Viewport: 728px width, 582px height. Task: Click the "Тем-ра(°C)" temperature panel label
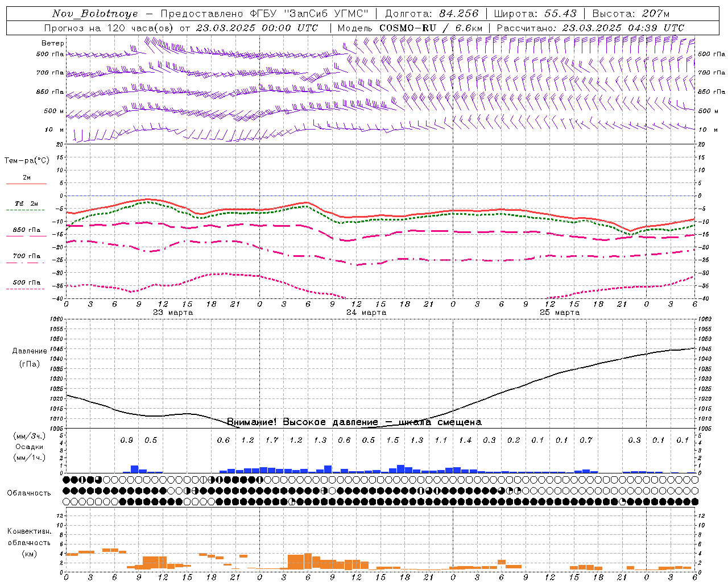(x=27, y=161)
